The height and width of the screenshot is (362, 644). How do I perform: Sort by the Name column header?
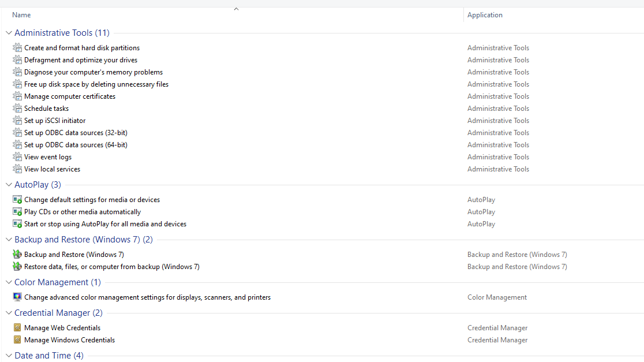pos(21,15)
